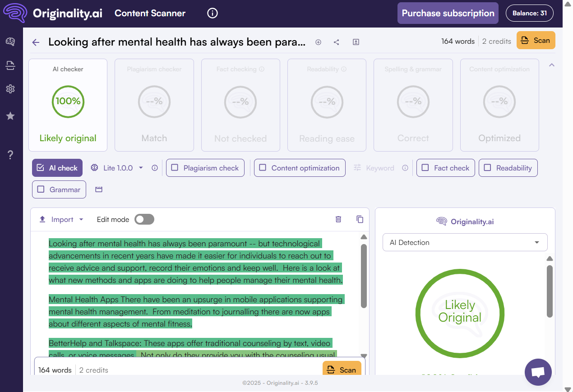Viewport: 573px width, 392px height.
Task: Enable the Readability checkbox
Action: (x=487, y=168)
